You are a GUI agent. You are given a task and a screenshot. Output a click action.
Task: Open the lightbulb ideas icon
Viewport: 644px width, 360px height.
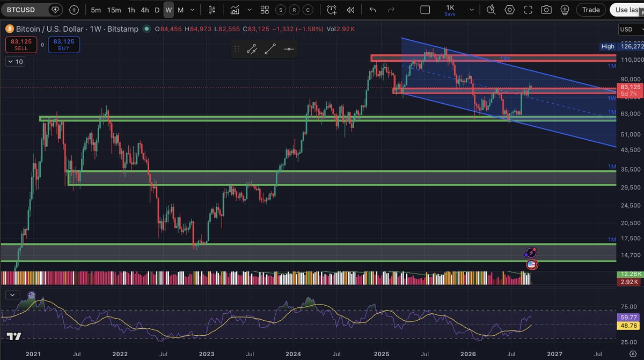[x=565, y=10]
